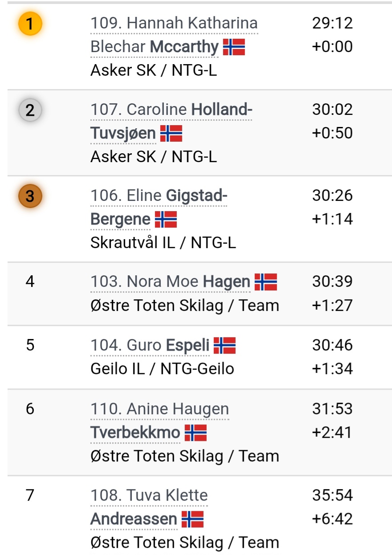Click the +6:42 time gap
The width and height of the screenshot is (392, 555).
click(x=332, y=519)
